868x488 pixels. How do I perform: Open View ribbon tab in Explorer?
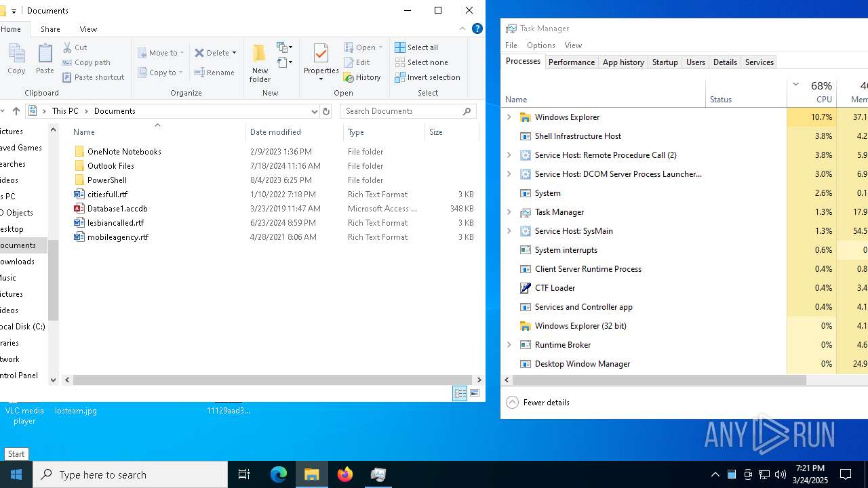(x=88, y=29)
